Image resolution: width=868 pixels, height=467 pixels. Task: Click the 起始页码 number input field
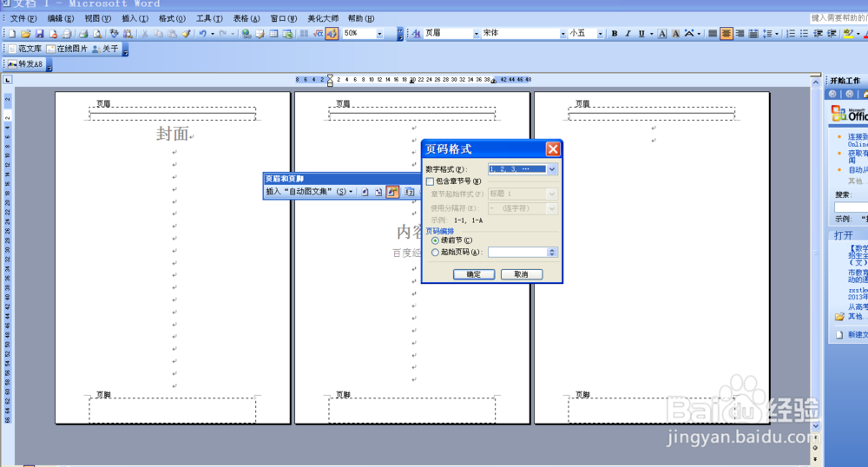click(517, 253)
